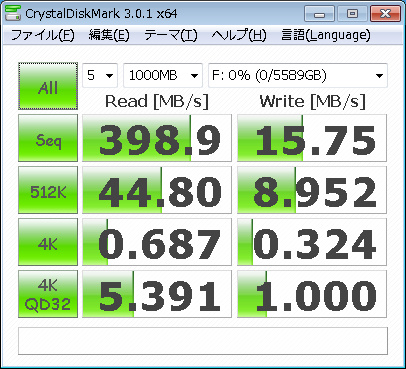Open the ファイル(F) menu
This screenshot has width=406, height=369.
point(42,35)
